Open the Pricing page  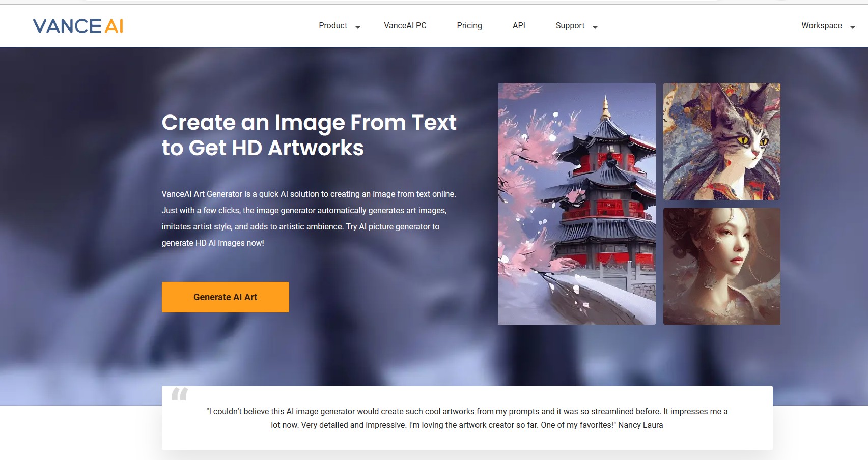click(469, 26)
